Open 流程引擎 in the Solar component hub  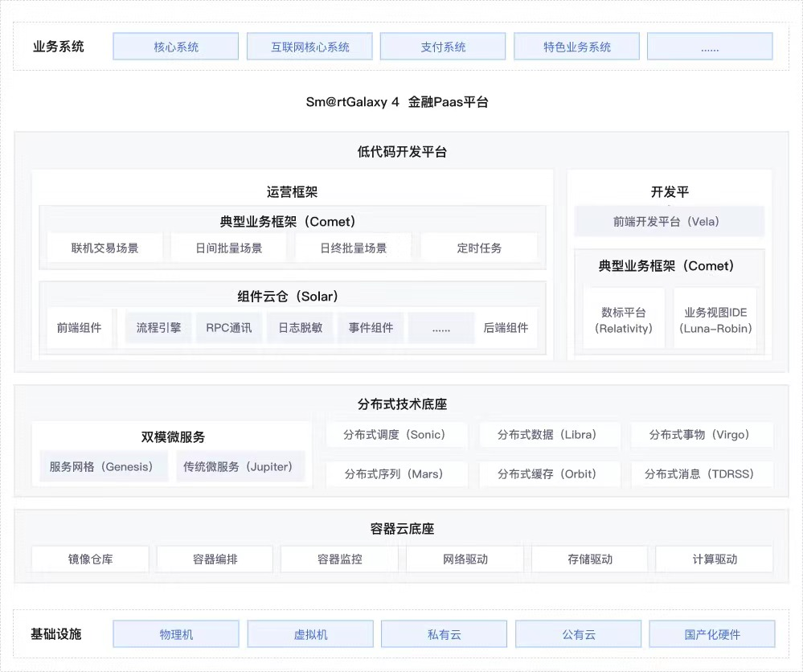158,327
